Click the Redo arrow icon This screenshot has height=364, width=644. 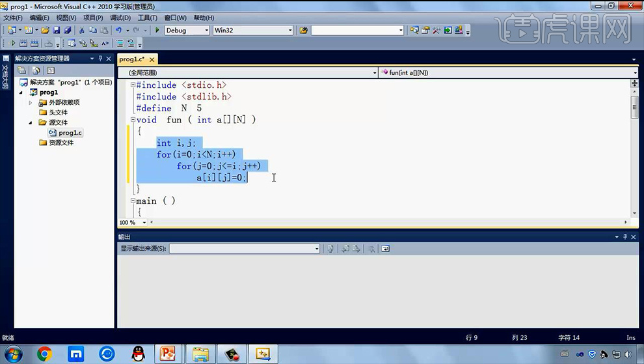click(x=136, y=30)
